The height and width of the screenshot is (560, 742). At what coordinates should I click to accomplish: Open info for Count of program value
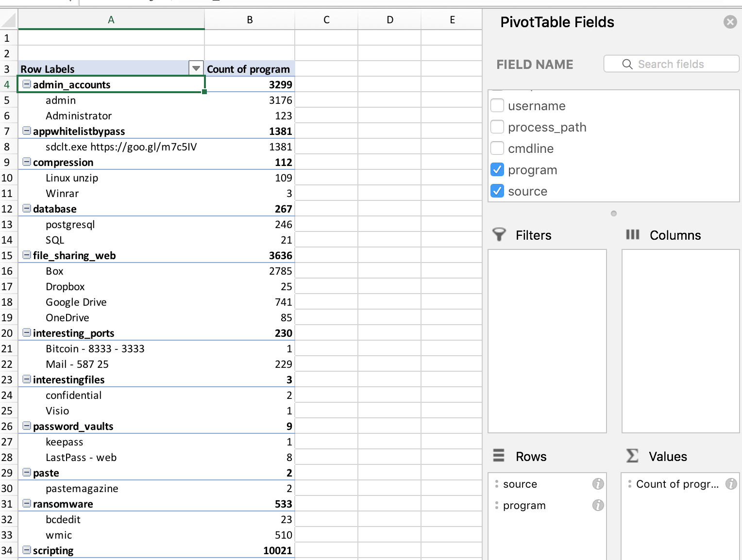pyautogui.click(x=731, y=484)
